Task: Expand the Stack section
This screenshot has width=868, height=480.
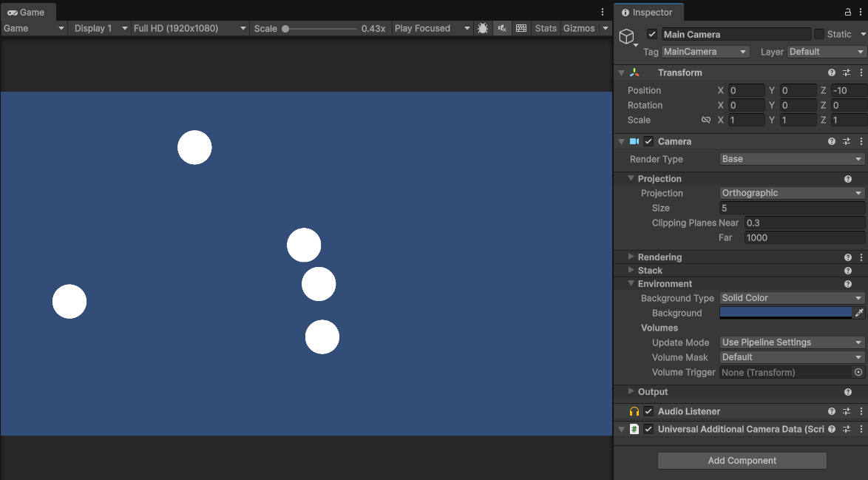Action: tap(631, 270)
